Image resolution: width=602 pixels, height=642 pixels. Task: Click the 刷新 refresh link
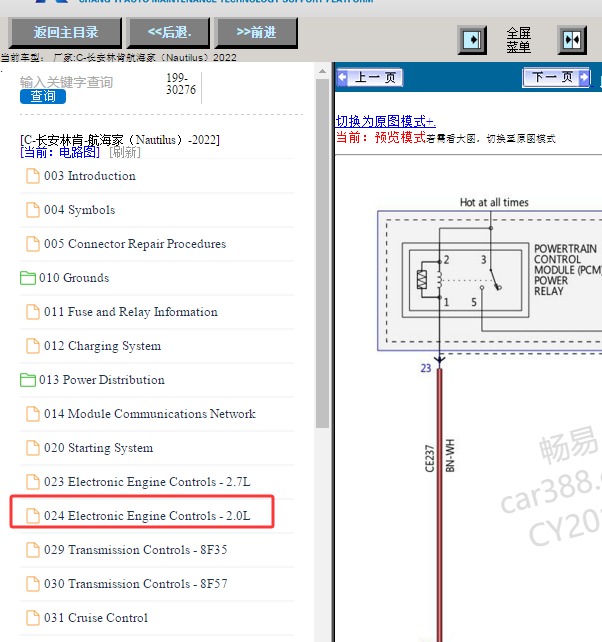click(125, 152)
